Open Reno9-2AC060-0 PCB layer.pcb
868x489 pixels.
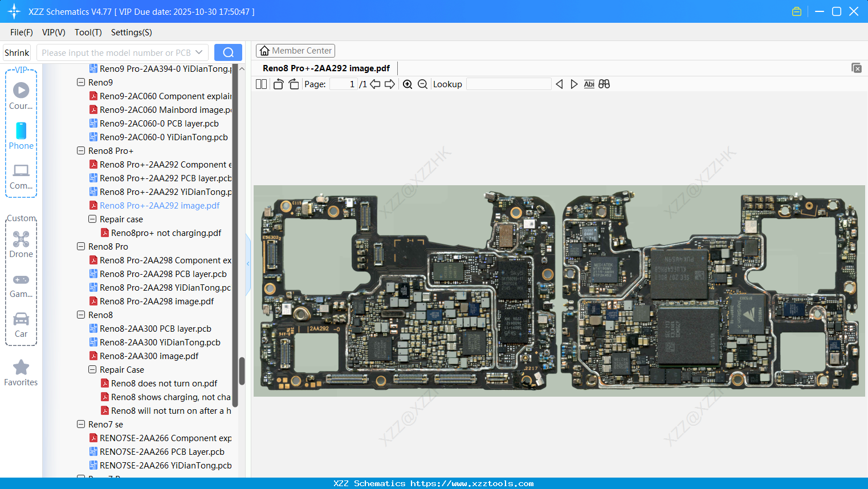click(x=154, y=124)
